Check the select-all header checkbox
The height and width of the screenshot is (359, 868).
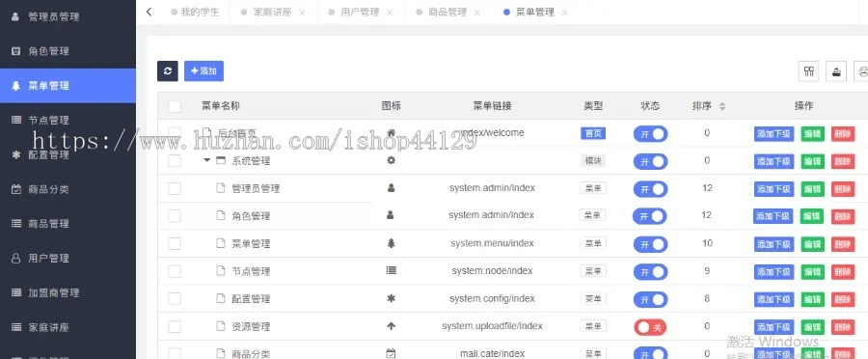pyautogui.click(x=175, y=106)
